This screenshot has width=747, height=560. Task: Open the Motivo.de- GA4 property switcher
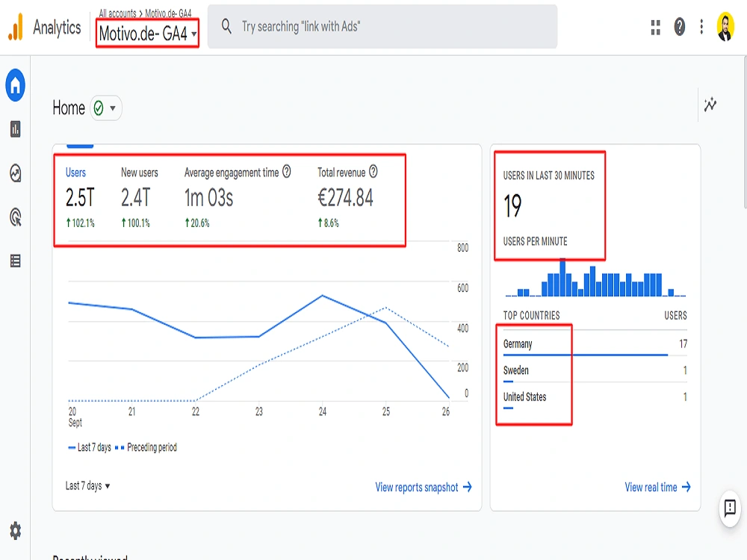146,33
